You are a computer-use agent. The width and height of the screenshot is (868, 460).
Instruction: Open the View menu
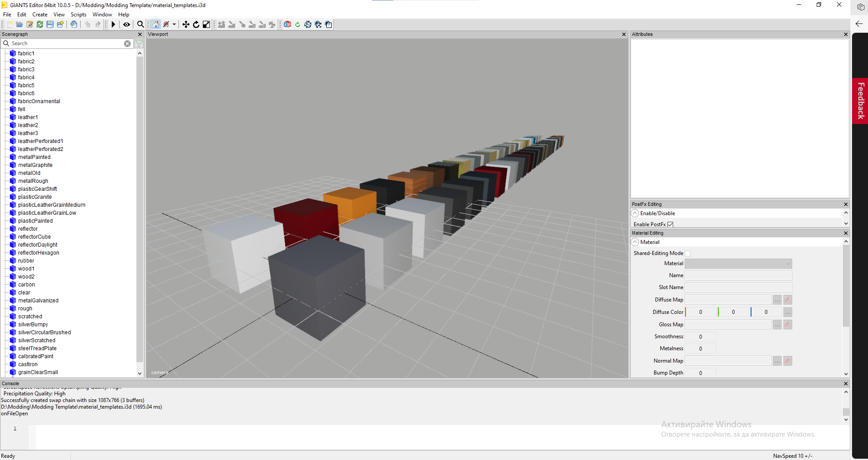tap(59, 15)
